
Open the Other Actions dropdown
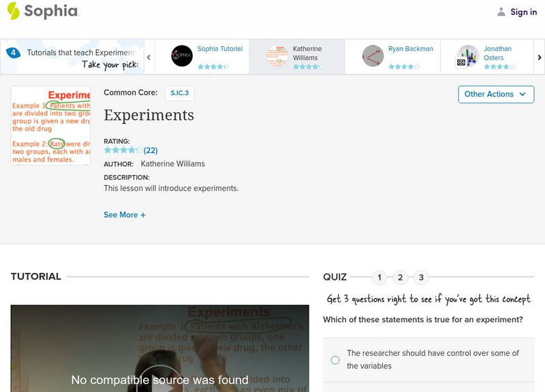point(496,94)
